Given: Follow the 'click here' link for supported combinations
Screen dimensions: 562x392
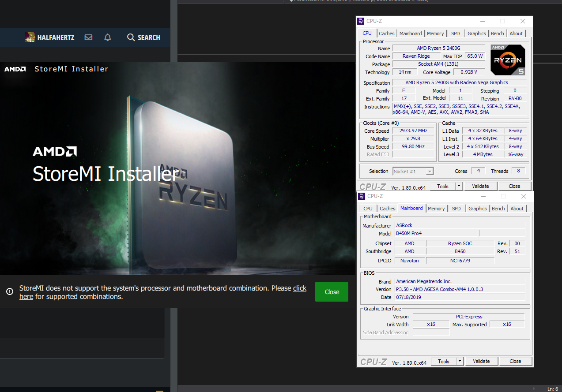Looking at the screenshot, I should pos(300,288).
